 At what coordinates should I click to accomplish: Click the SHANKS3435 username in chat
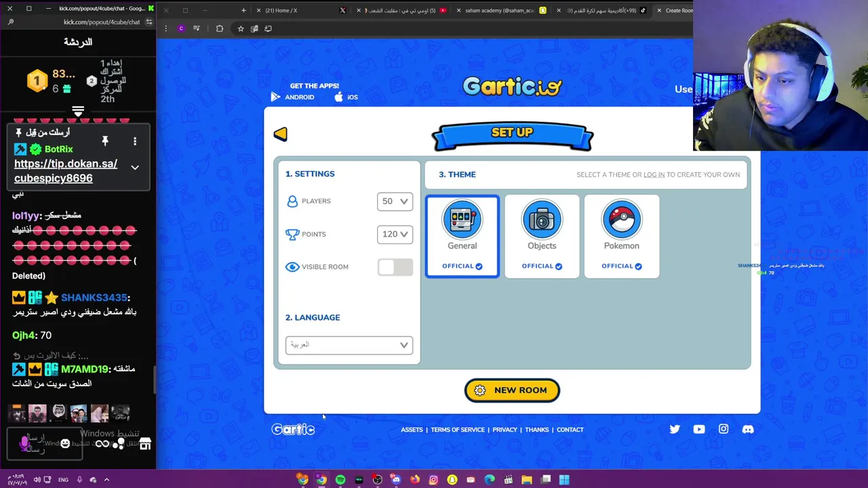[95, 298]
